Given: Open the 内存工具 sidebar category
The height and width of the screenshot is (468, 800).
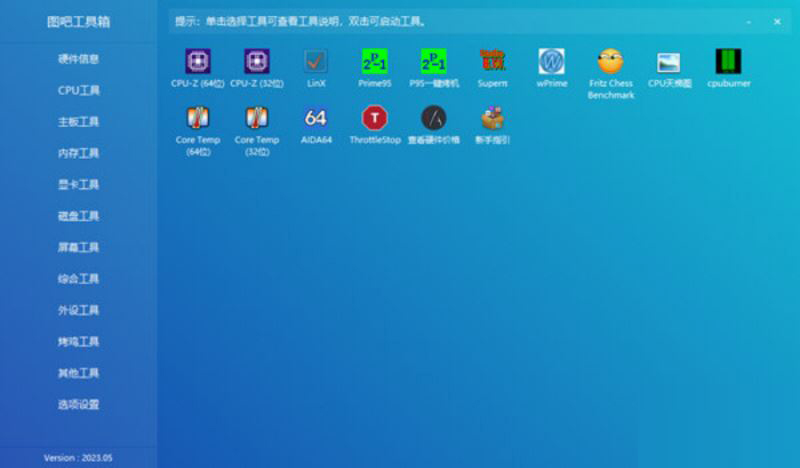Looking at the screenshot, I should tap(79, 153).
